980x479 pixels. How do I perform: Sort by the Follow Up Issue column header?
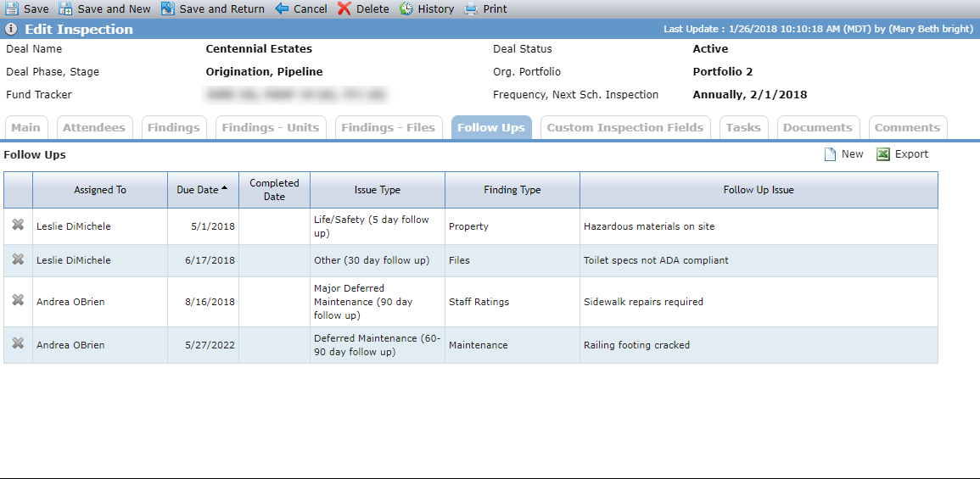[x=759, y=190]
